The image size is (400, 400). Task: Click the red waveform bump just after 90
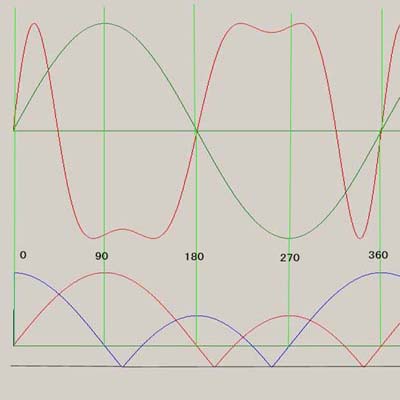coord(123,229)
